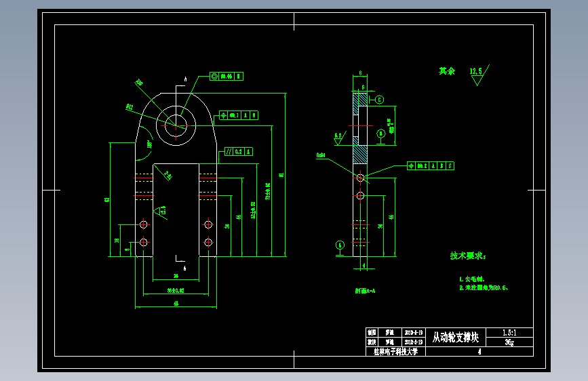The width and height of the screenshot is (588, 381).
Task: Click the 技术要求 heading text
Action: pos(468,256)
